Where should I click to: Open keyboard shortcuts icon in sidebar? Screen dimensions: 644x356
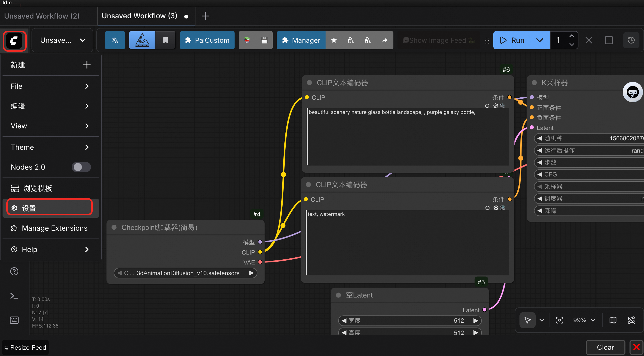coord(14,320)
